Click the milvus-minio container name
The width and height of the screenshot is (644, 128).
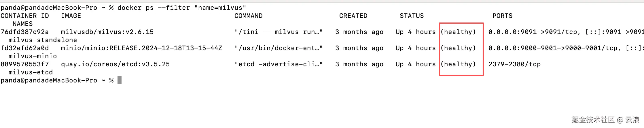coord(33,56)
